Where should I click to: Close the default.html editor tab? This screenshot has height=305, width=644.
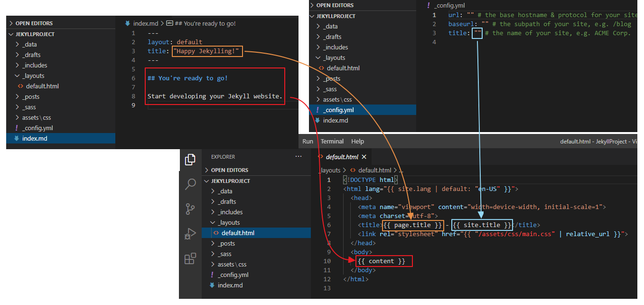click(x=364, y=157)
